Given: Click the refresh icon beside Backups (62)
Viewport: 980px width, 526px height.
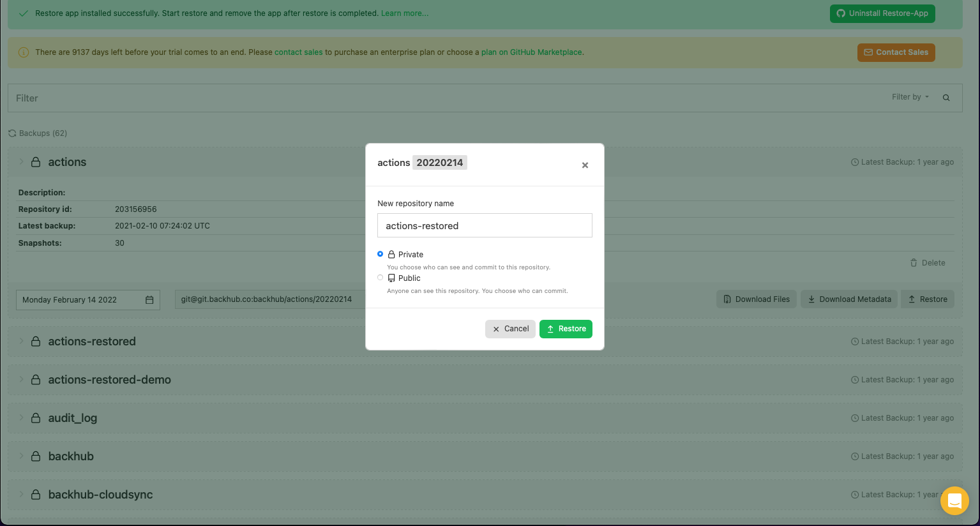Looking at the screenshot, I should coord(12,133).
